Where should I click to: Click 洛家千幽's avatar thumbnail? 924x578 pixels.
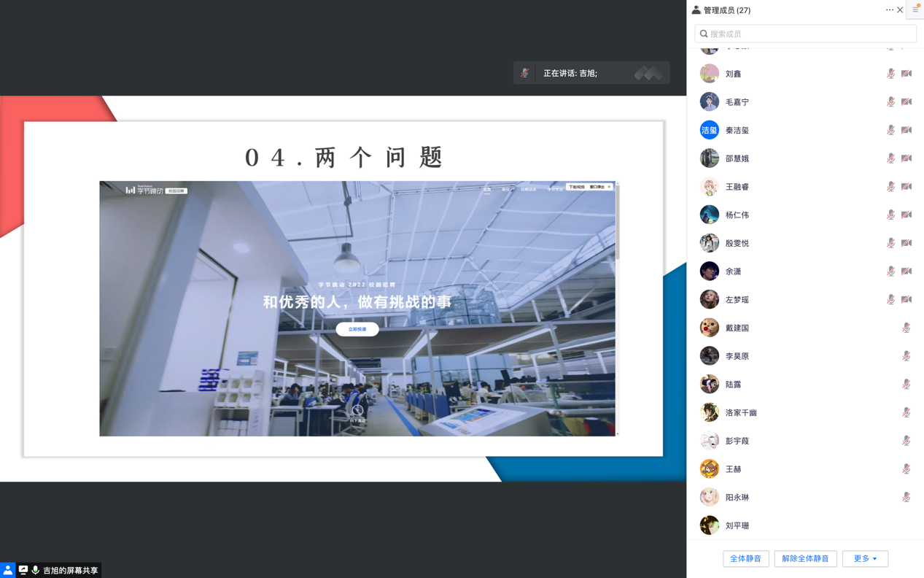(x=709, y=412)
